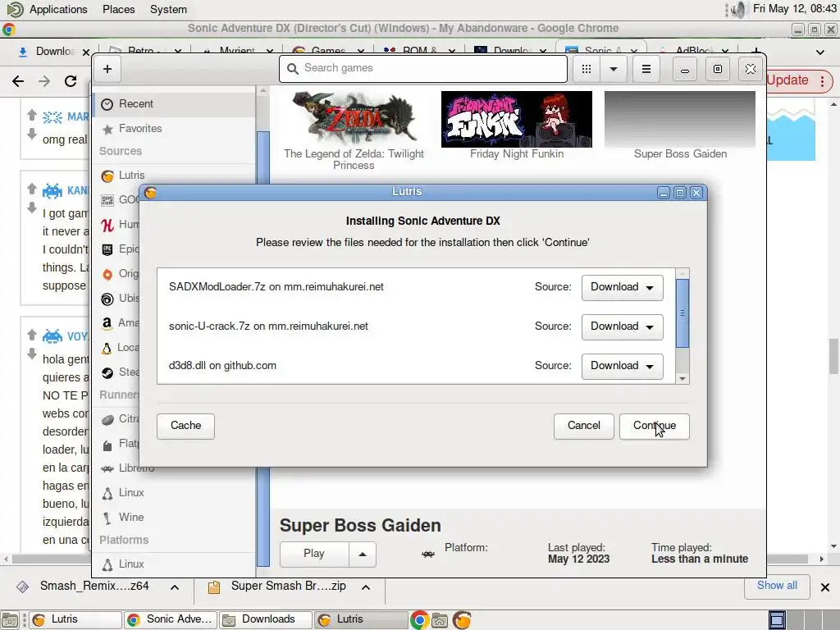Viewport: 840px width, 630px height.
Task: Click scroll-down arrow of installer file list
Action: [x=682, y=378]
